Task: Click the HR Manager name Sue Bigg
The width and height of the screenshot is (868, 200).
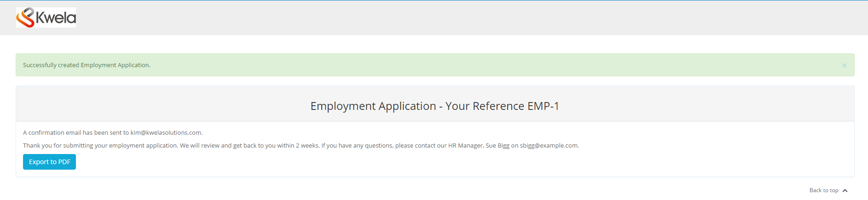Action: 497,146
